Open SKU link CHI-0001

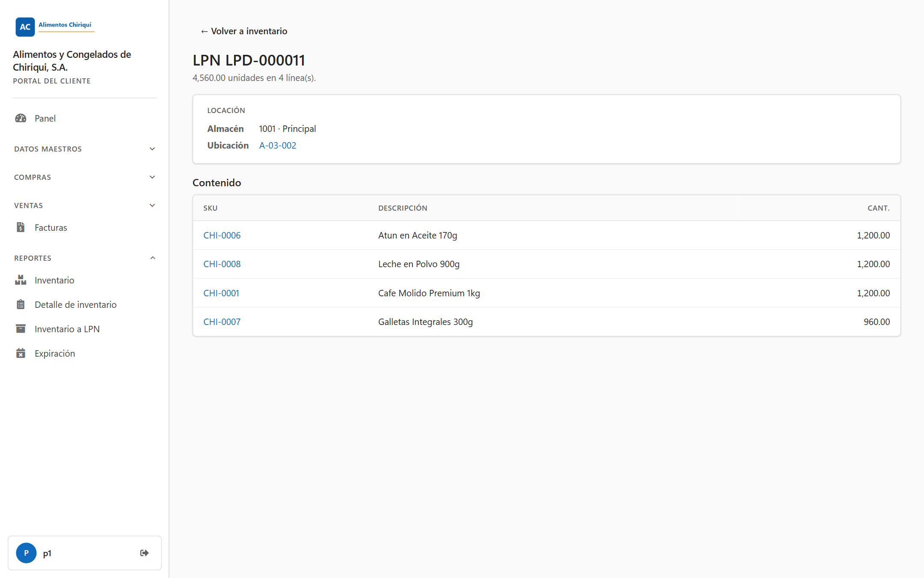coord(221,293)
